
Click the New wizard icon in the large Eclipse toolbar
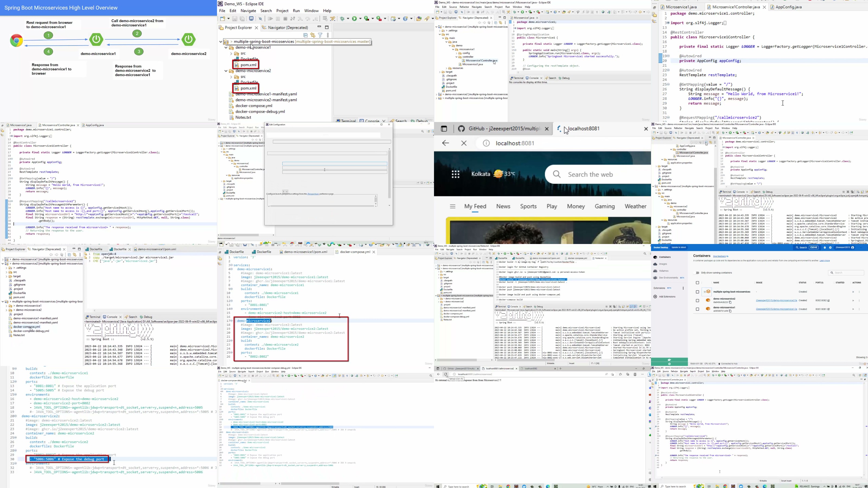(223, 19)
